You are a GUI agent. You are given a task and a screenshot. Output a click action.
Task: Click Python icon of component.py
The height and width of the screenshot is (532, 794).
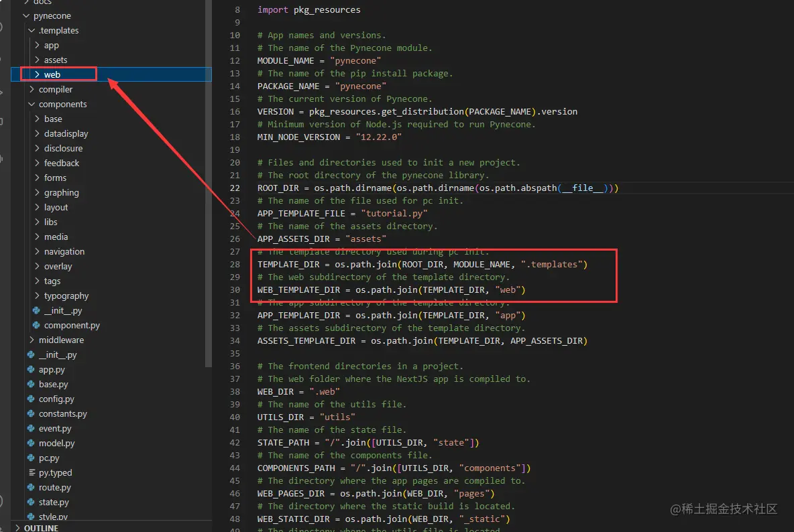(x=36, y=325)
